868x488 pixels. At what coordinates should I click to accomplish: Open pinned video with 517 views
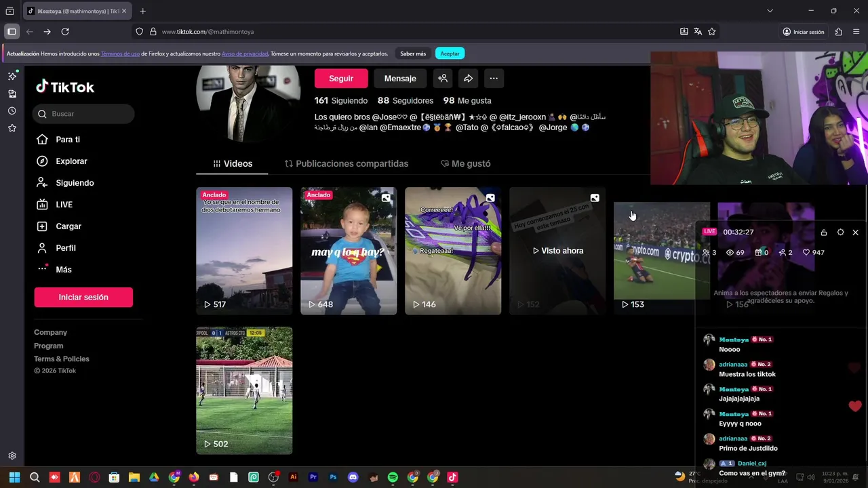pos(244,251)
